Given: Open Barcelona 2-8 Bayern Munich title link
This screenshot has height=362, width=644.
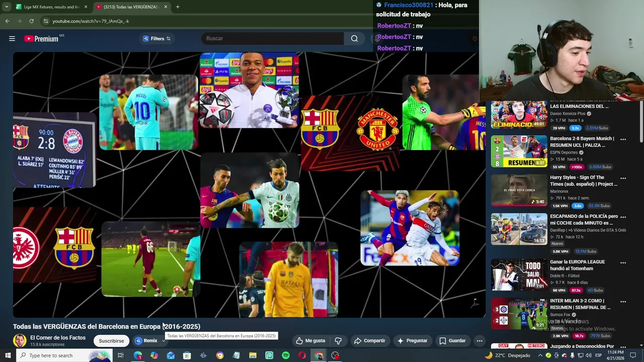Looking at the screenshot, I should pos(582,142).
